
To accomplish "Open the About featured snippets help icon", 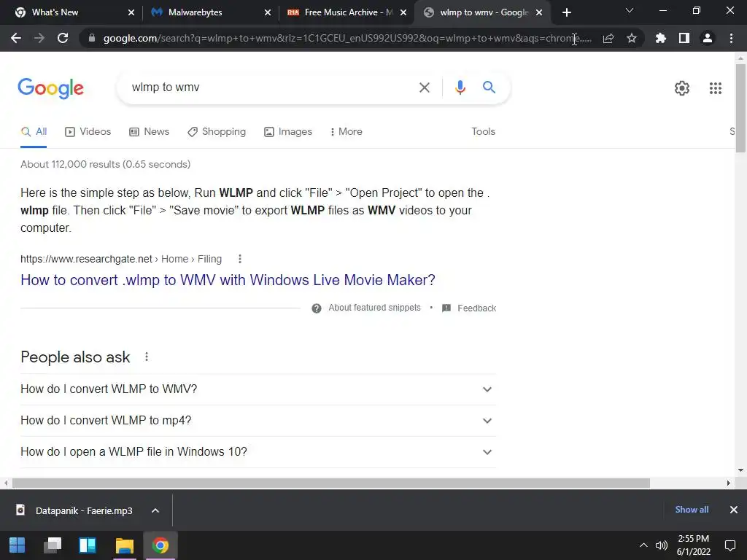I will [317, 308].
